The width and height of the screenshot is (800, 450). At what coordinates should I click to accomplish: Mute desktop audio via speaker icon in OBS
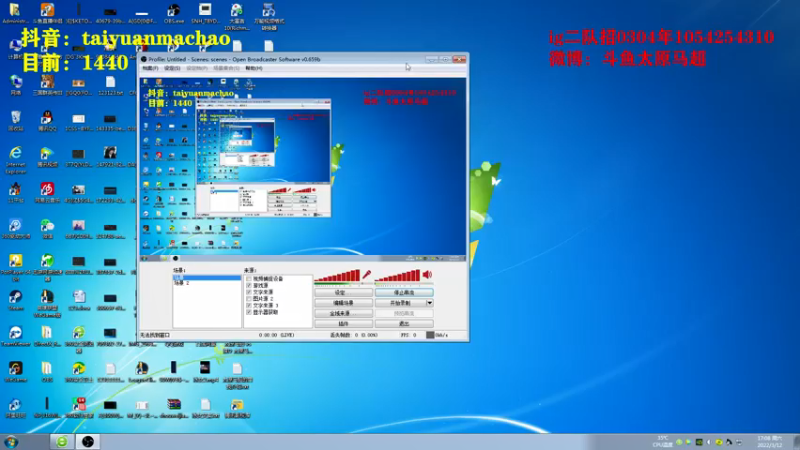427,275
